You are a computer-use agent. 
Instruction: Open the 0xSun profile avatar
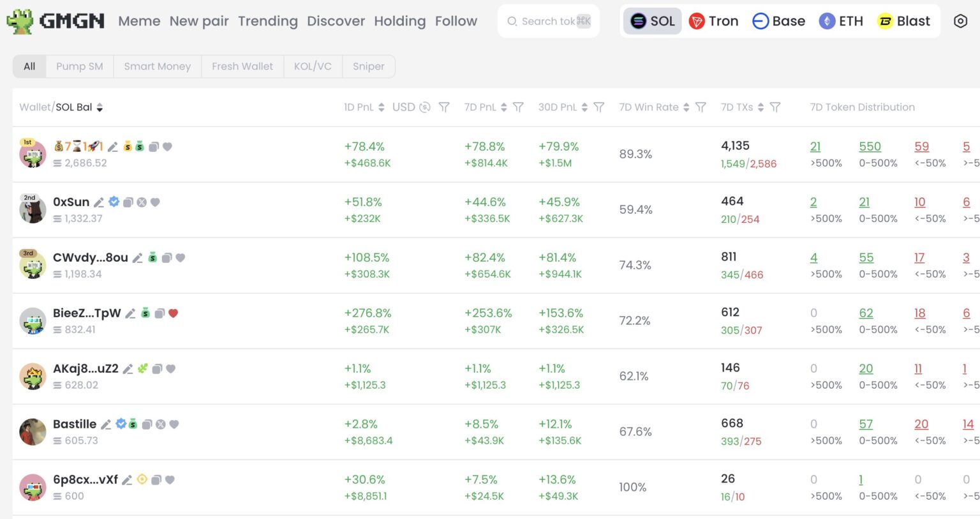pos(33,210)
